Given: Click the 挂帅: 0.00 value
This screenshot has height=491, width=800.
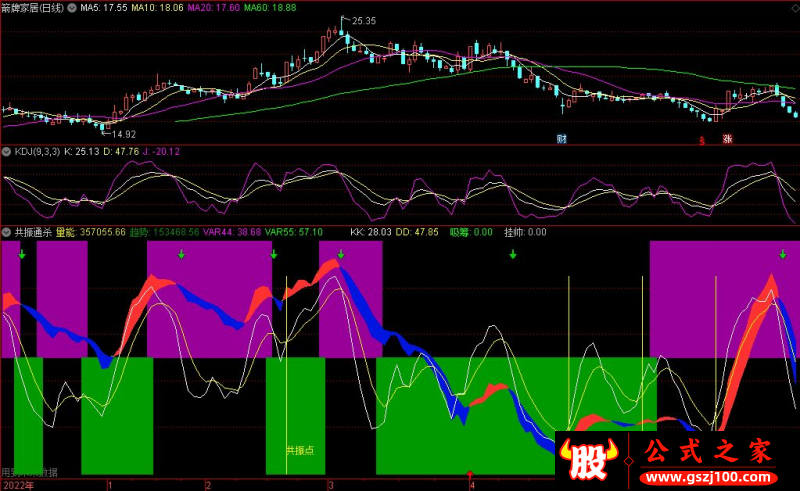Looking at the screenshot, I should click(x=526, y=232).
